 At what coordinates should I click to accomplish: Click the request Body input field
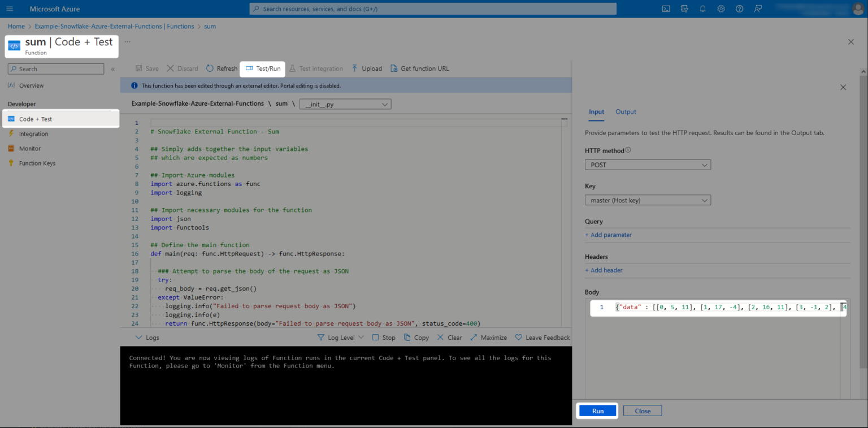click(718, 307)
